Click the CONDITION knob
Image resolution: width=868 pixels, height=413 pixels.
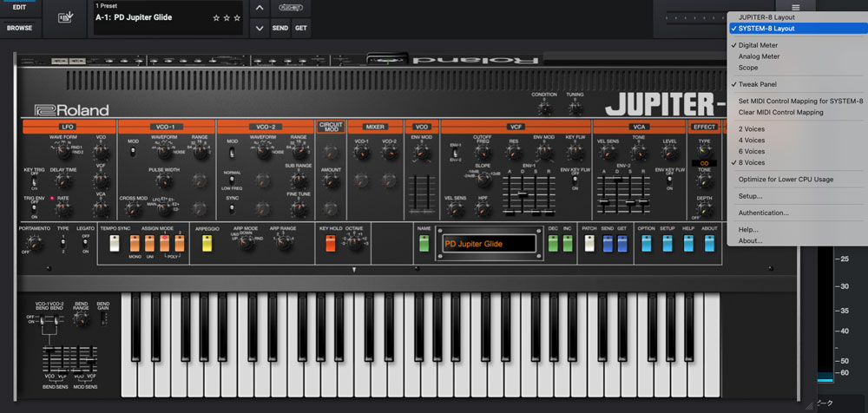click(x=544, y=108)
